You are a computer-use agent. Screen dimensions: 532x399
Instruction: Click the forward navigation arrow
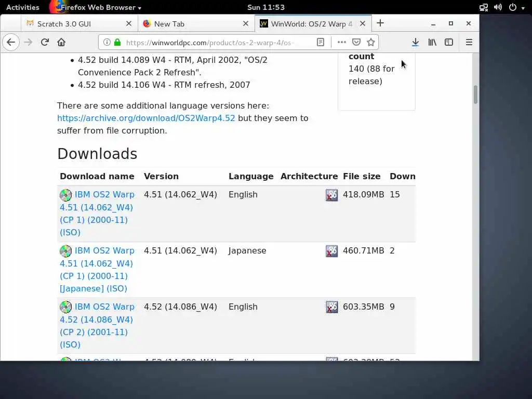pyautogui.click(x=28, y=43)
